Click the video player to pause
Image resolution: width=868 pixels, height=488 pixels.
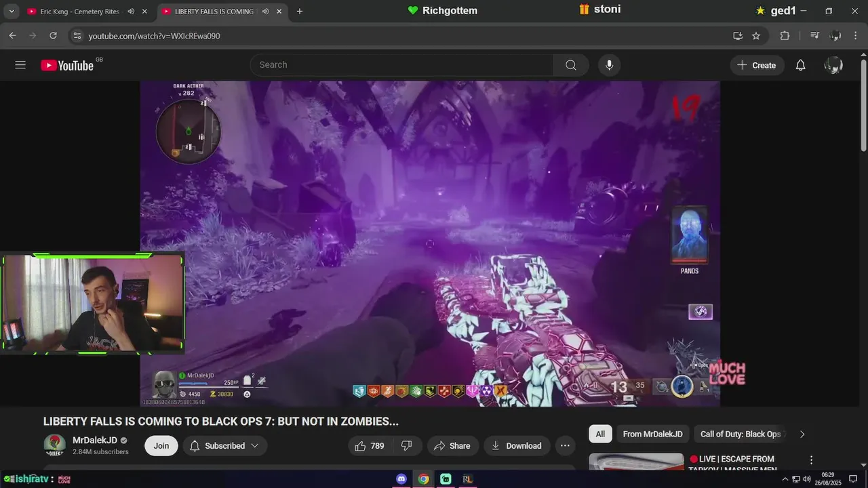point(430,244)
